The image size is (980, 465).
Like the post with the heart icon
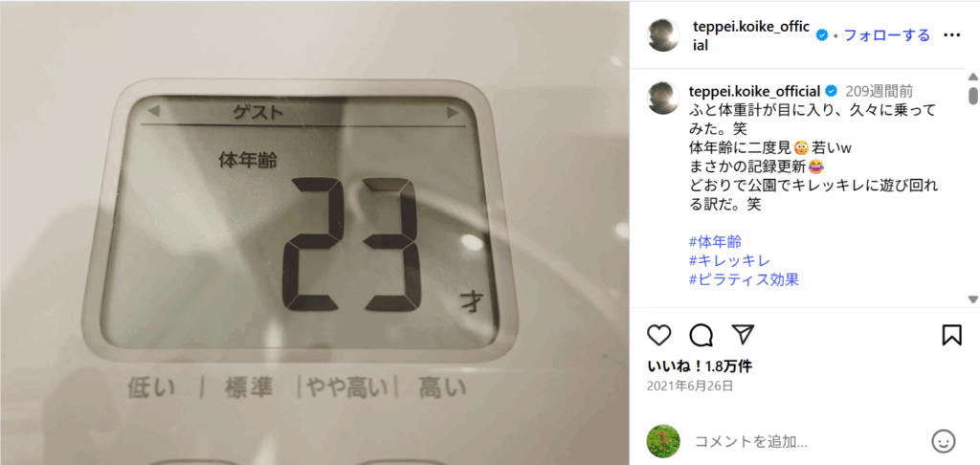[658, 336]
